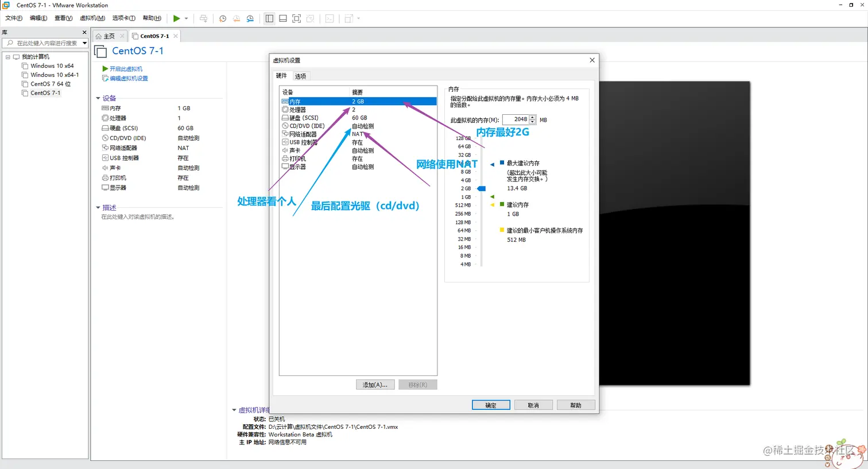The height and width of the screenshot is (469, 868).
Task: Click the 声卡 sound card icon in summary page
Action: tap(105, 168)
